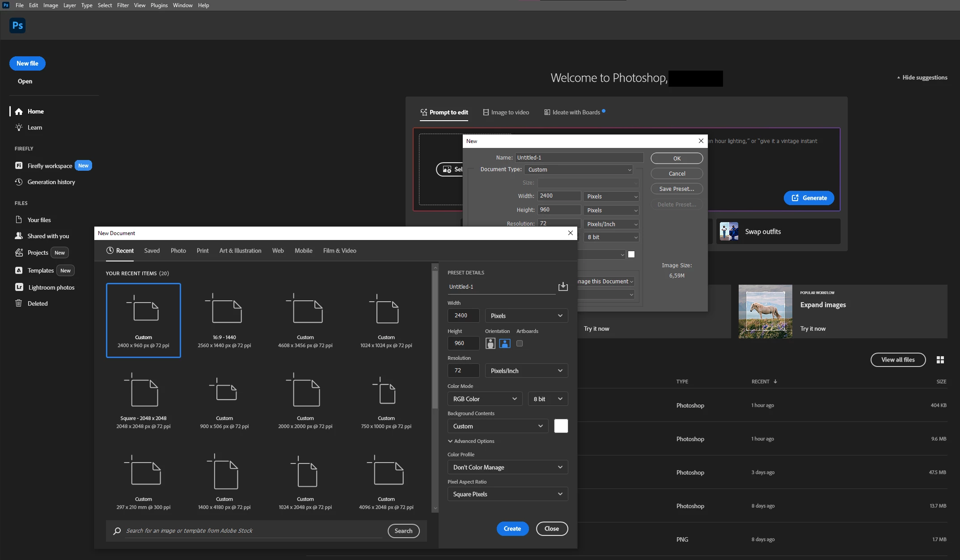
Task: Open Width units Pixels dropdown in New Document
Action: (526, 316)
